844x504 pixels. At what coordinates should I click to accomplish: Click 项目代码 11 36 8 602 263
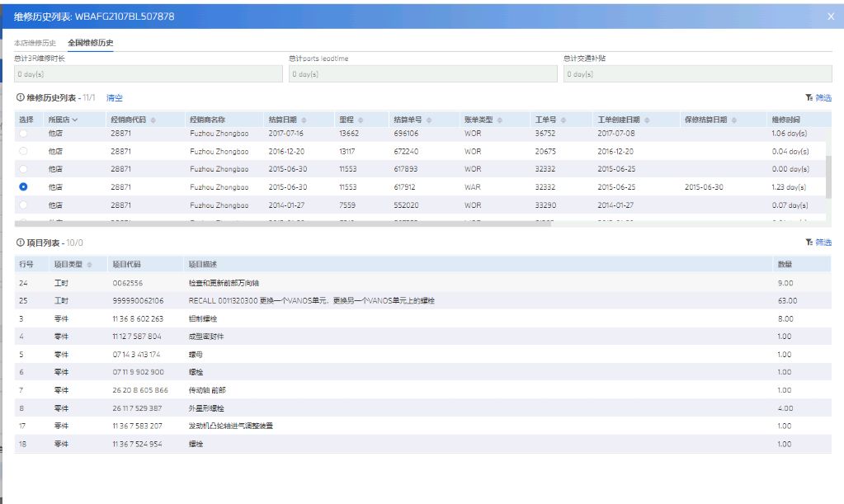(x=138, y=319)
